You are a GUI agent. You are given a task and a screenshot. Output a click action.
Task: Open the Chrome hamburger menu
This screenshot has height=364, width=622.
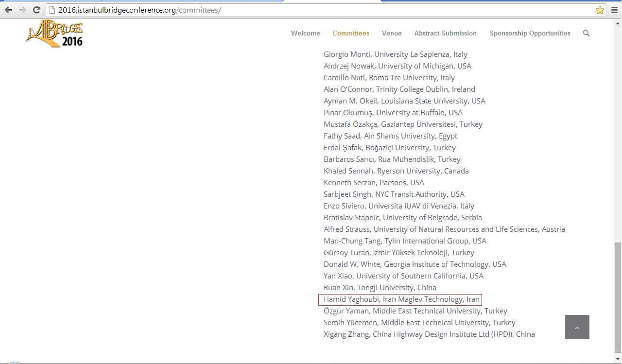[614, 10]
